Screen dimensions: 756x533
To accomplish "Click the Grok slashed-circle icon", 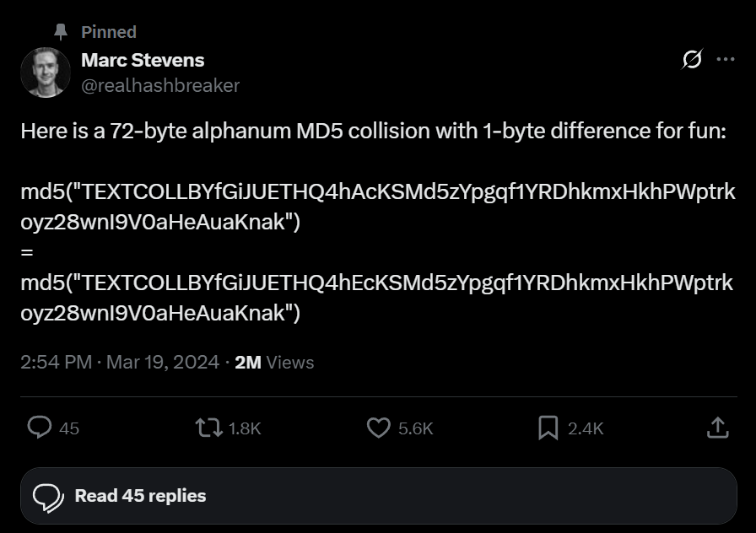I will pos(692,60).
